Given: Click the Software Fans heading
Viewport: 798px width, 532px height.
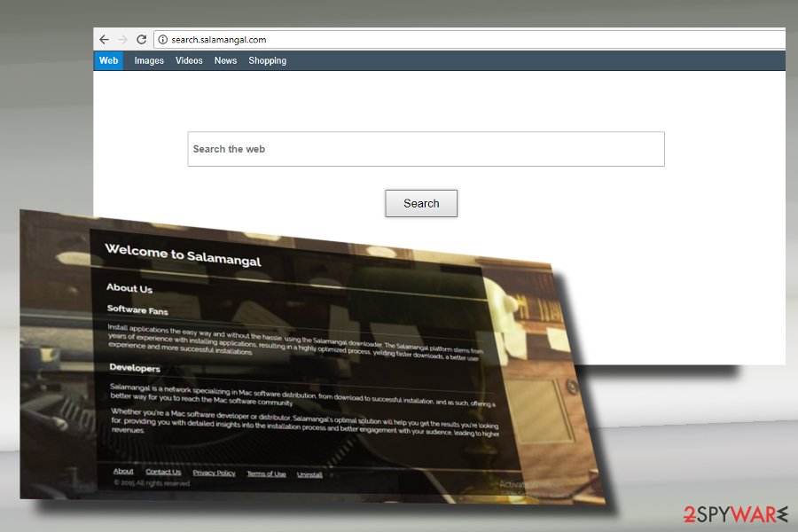Looking at the screenshot, I should [137, 309].
